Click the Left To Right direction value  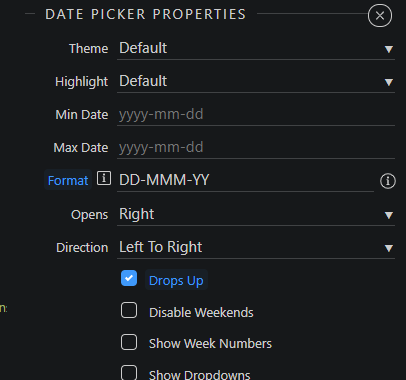point(161,247)
